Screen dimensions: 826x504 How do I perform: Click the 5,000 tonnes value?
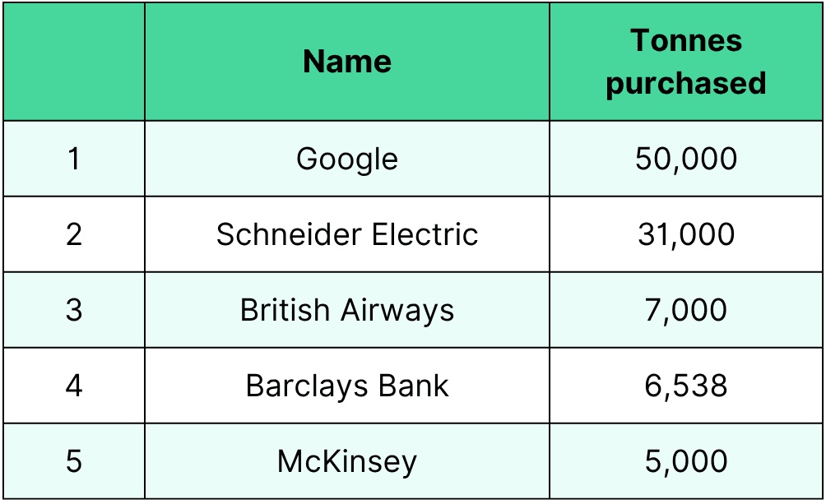(x=686, y=461)
